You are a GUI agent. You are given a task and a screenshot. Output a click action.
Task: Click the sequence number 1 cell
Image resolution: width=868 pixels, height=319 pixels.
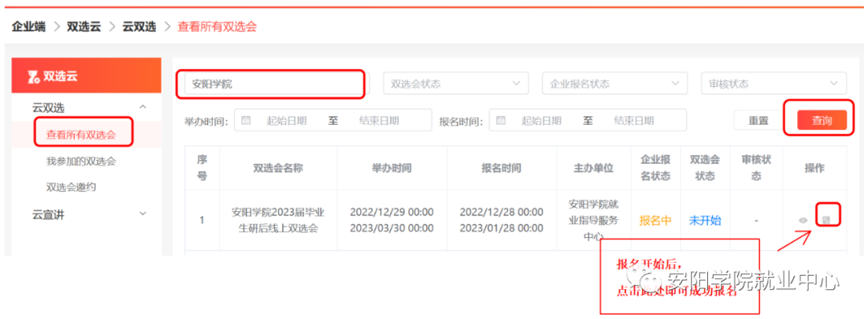click(202, 220)
